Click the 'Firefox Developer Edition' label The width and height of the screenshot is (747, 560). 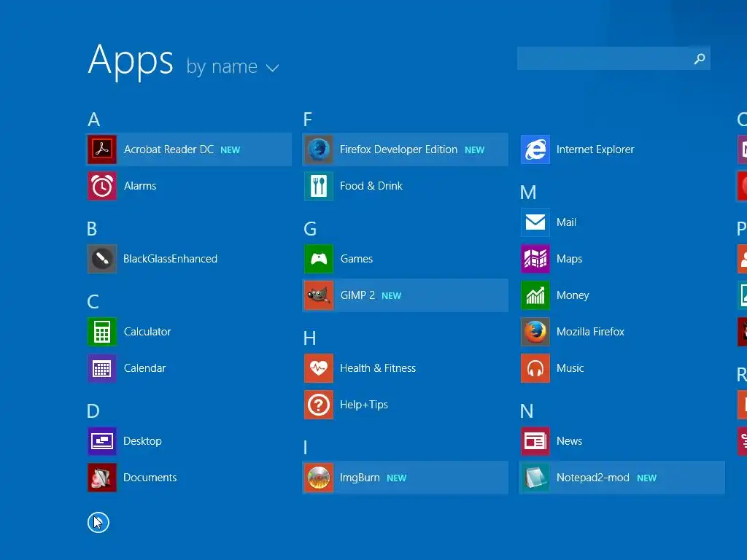(398, 149)
